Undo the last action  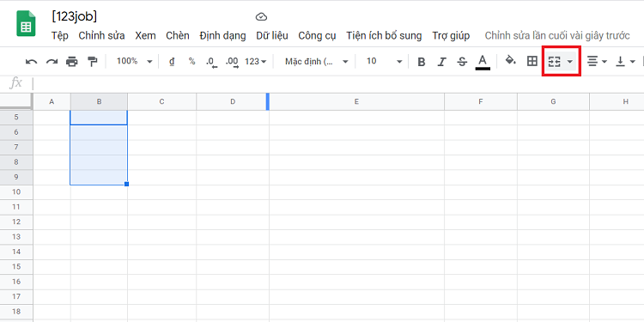31,62
